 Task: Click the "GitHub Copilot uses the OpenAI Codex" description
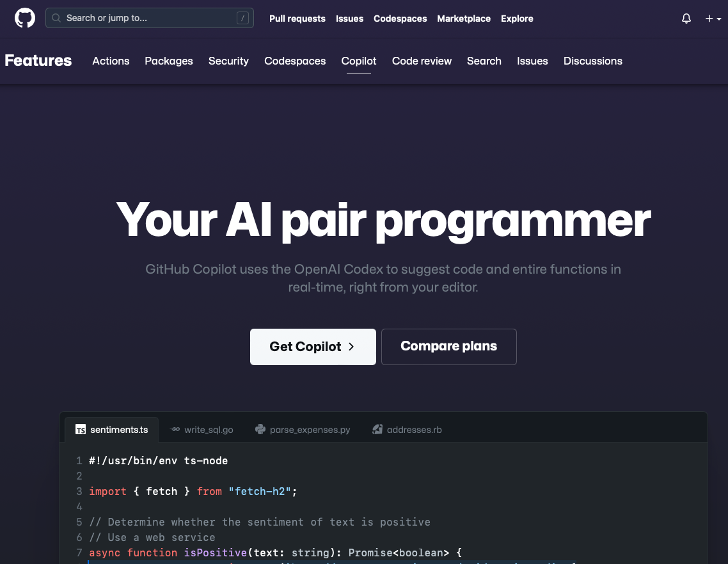(383, 278)
